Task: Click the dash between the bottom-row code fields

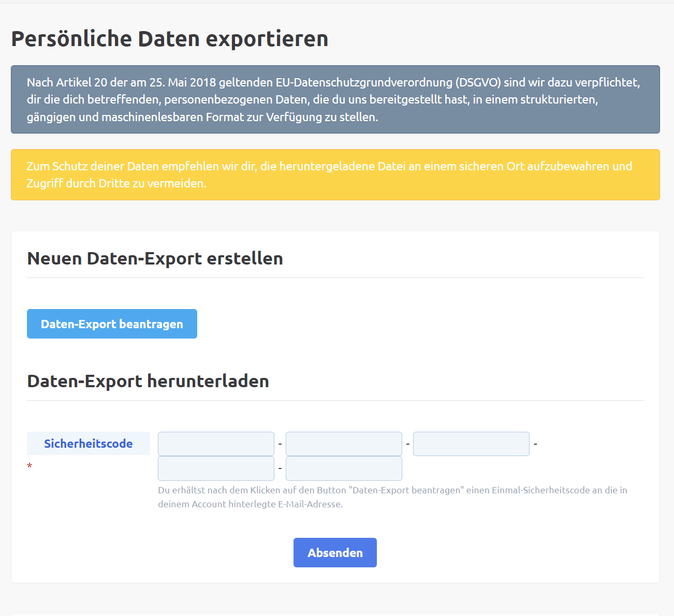Action: pyautogui.click(x=280, y=468)
